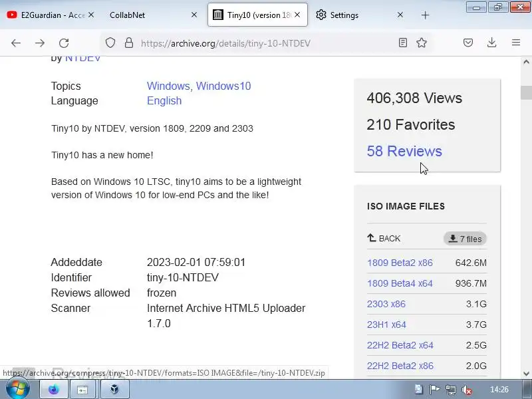532x399 pixels.
Task: Open the Firefox hamburger menu
Action: tap(516, 43)
